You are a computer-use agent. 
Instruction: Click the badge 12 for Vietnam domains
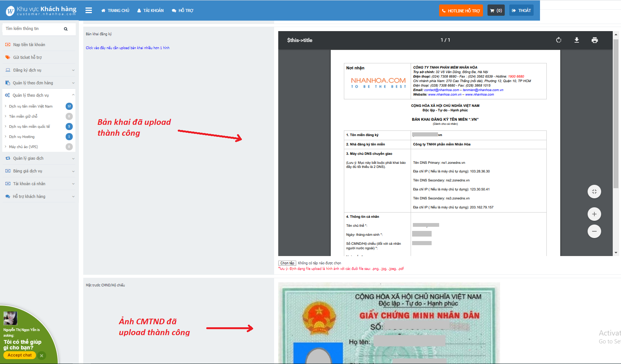pos(69,106)
